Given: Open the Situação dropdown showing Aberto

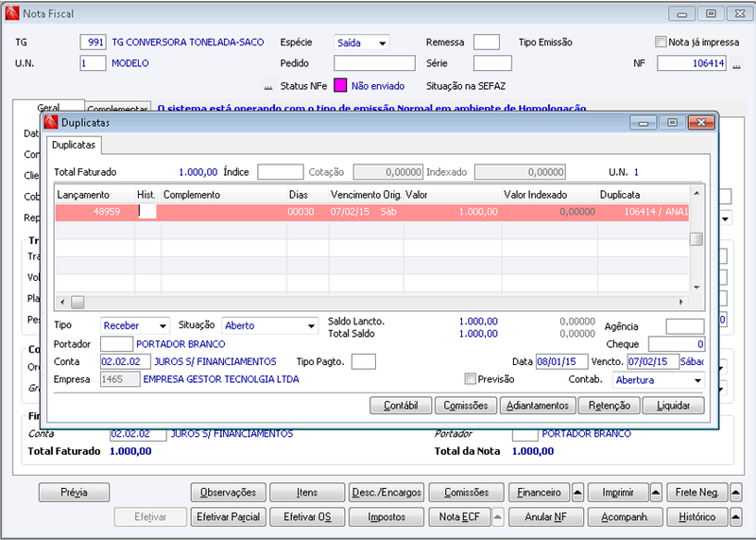Looking at the screenshot, I should click(270, 325).
